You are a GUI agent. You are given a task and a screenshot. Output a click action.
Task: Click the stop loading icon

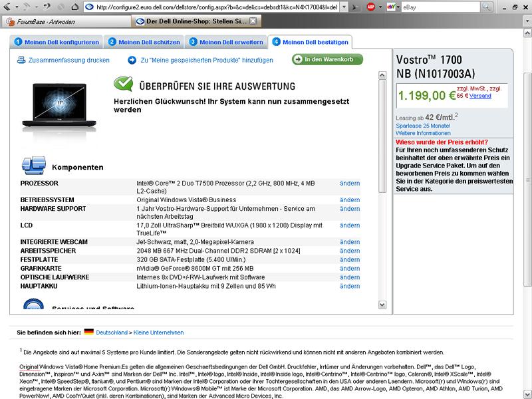click(x=61, y=7)
